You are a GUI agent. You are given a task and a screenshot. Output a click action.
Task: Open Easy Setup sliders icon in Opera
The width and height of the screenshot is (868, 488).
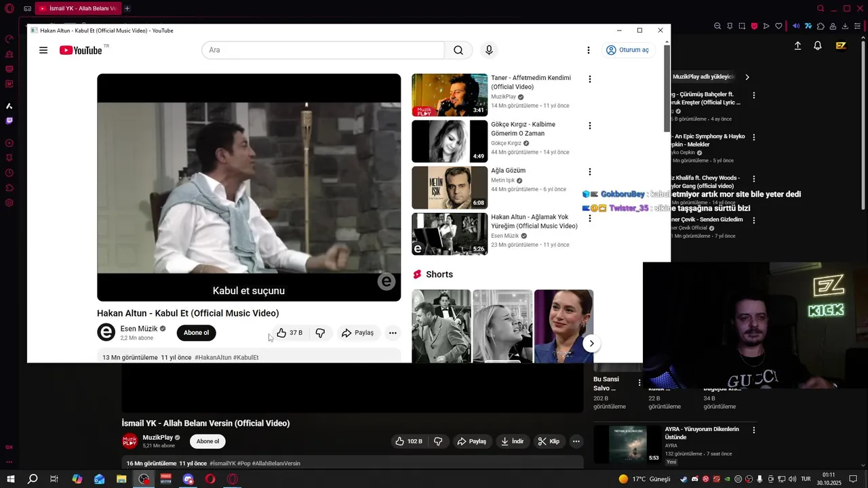[858, 26]
